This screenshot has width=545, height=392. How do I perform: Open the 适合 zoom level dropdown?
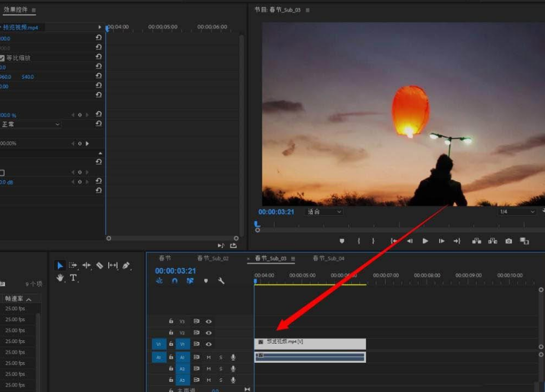(x=324, y=212)
